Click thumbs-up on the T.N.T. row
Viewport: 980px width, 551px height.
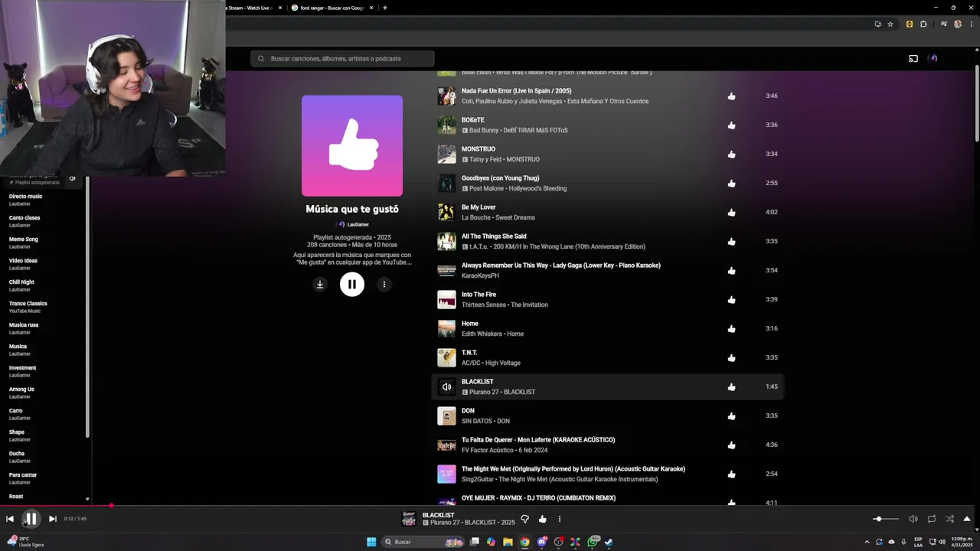point(731,357)
